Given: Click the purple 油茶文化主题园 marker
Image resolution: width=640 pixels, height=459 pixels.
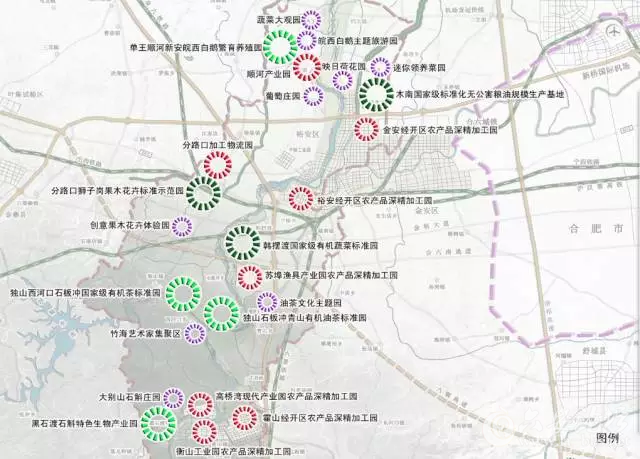Looking at the screenshot, I should (266, 301).
